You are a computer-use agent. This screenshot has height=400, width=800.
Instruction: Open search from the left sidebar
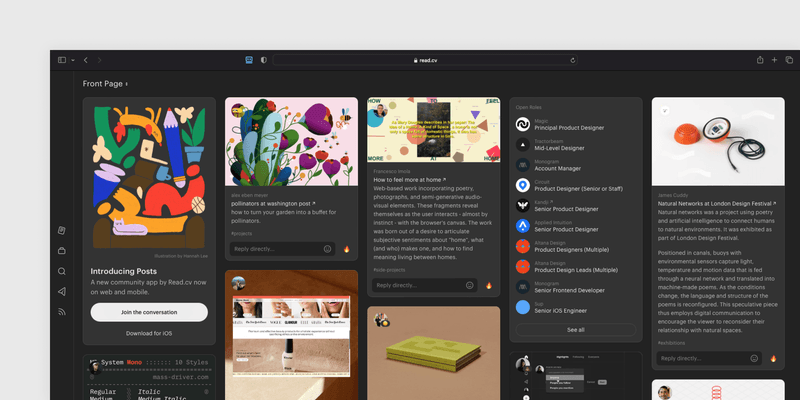click(62, 271)
